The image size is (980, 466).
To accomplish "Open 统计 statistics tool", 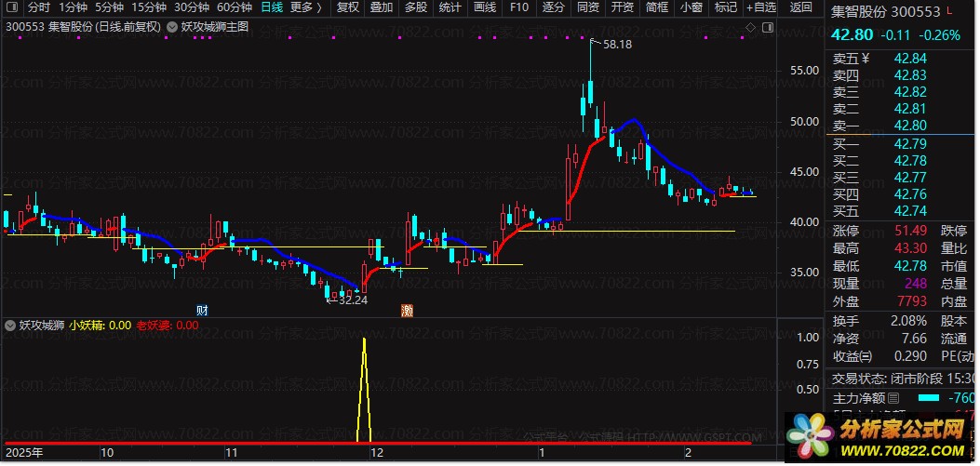I will 450,7.
